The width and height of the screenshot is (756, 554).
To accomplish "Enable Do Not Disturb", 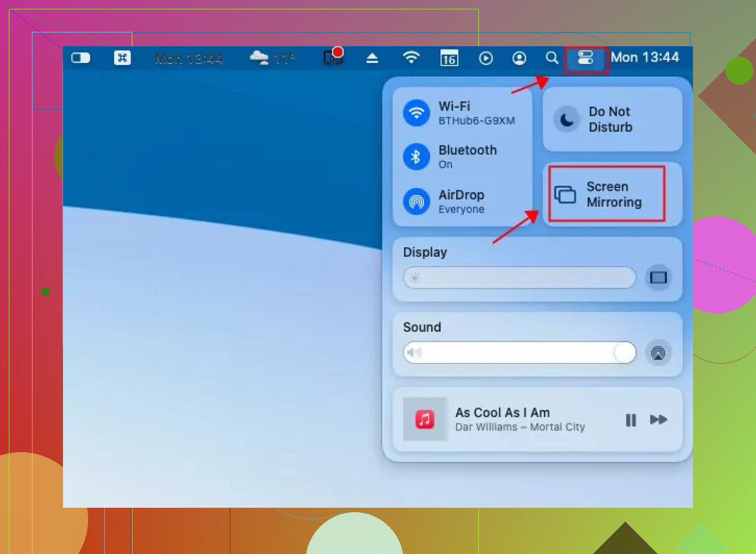I will click(x=567, y=120).
